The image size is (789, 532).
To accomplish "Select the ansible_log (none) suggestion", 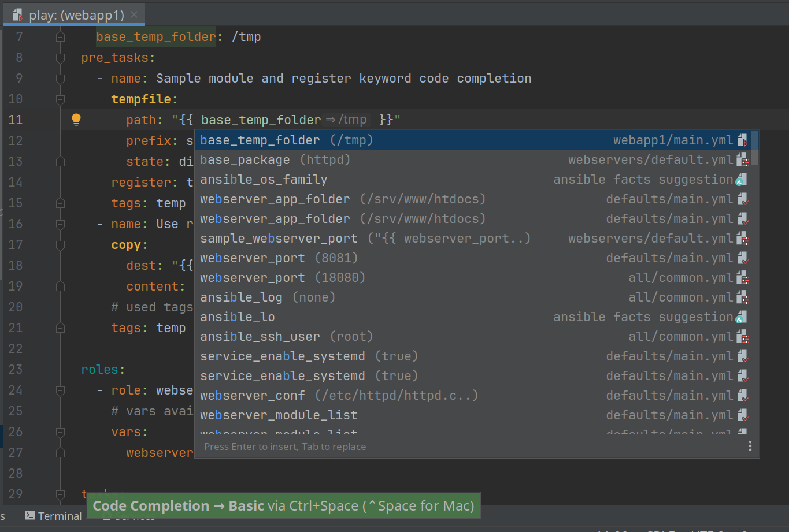I will [x=473, y=297].
